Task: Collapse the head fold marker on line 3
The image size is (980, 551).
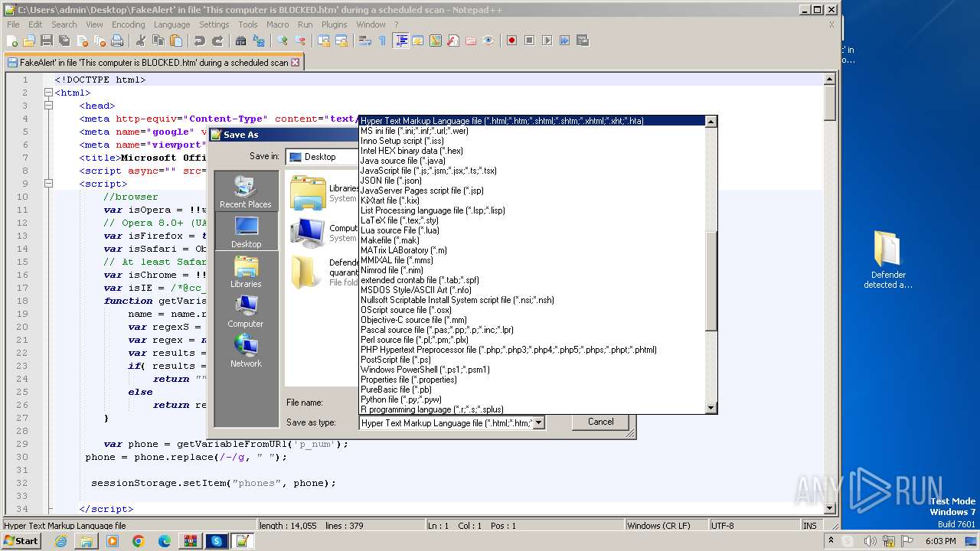Action: (x=48, y=106)
